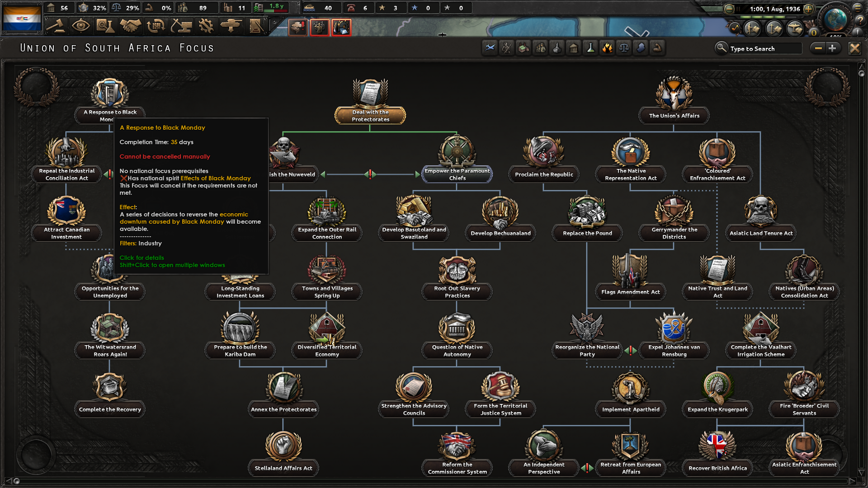Click the Type to Search field

(x=765, y=48)
